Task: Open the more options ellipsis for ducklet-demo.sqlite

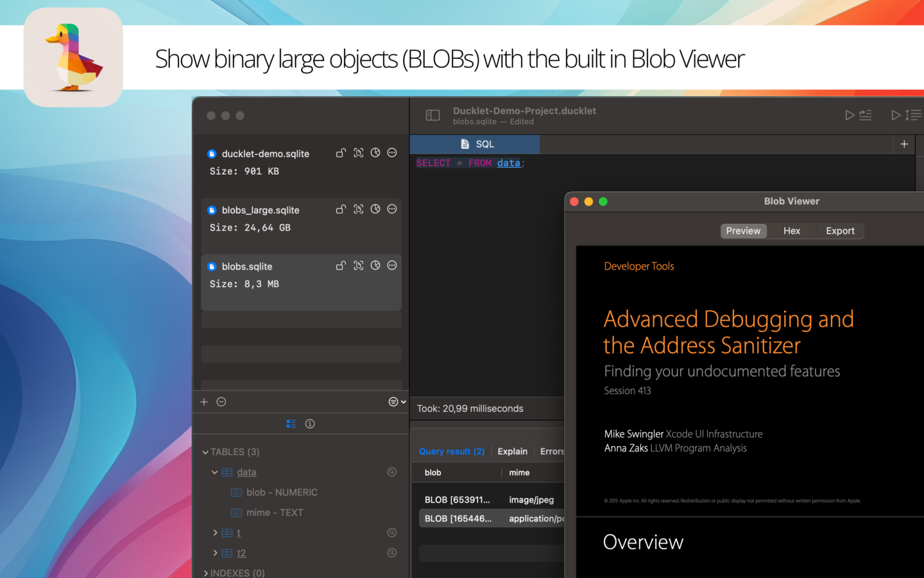Action: 392,153
